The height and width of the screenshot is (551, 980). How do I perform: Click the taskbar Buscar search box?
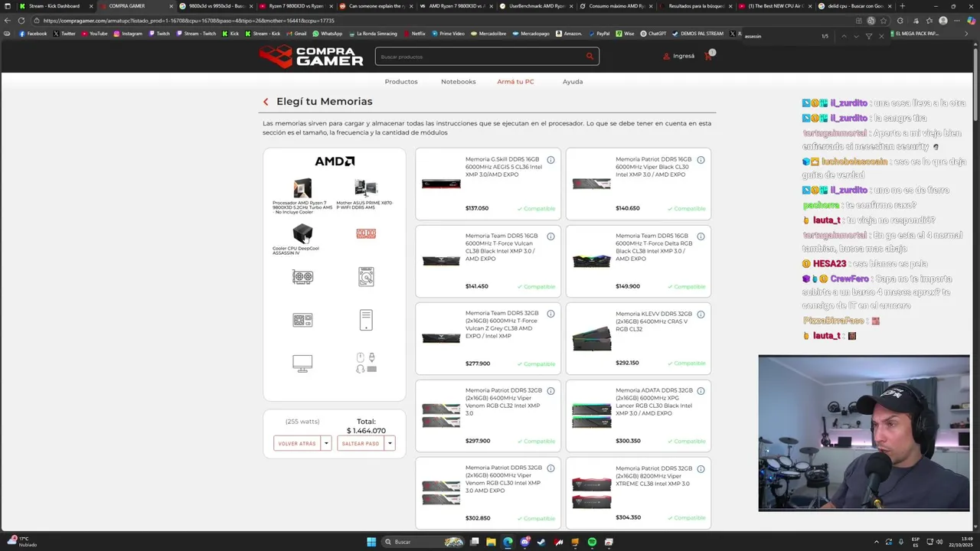[423, 542]
